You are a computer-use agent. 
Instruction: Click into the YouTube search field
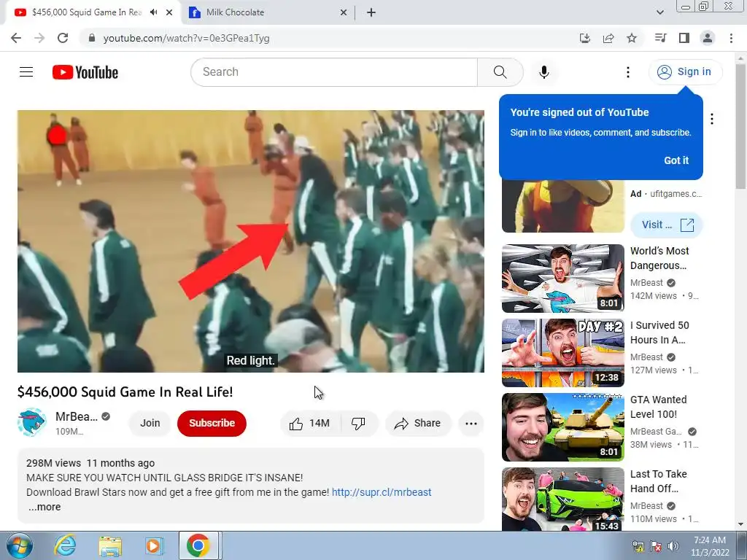(333, 72)
